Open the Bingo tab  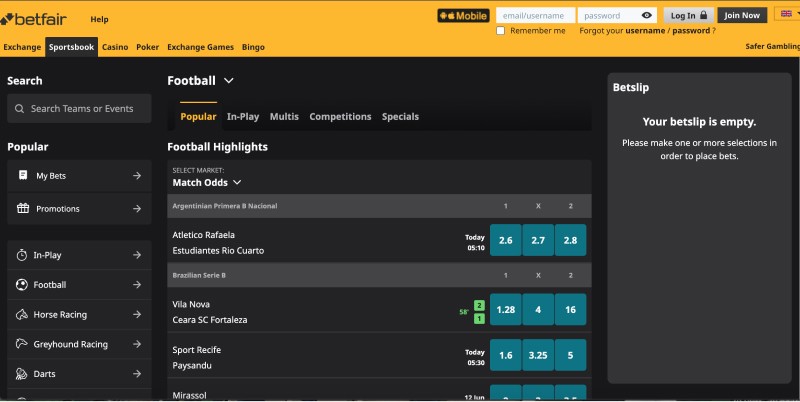click(x=253, y=47)
